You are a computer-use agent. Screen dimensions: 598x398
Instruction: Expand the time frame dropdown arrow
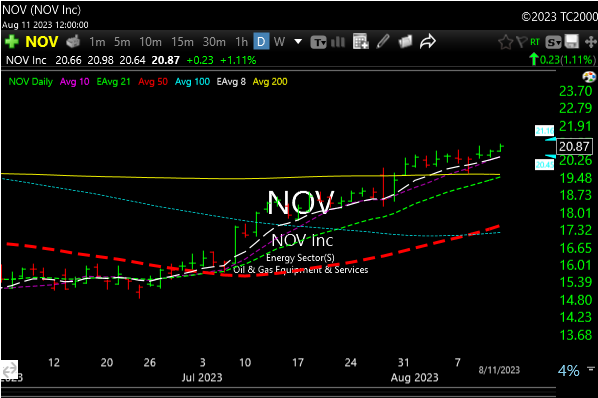coord(298,41)
